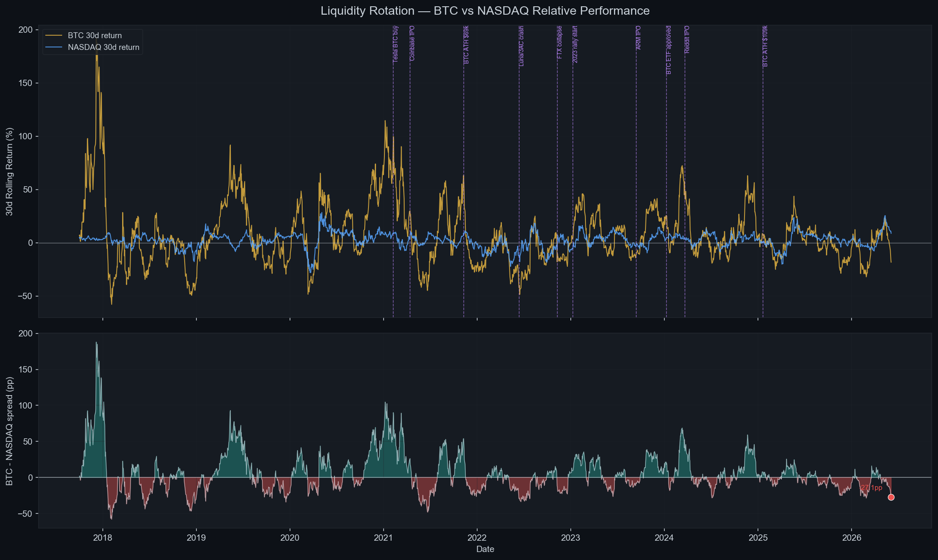Click the BTC ETF approved event label
This screenshot has height=560, width=938.
tap(669, 50)
